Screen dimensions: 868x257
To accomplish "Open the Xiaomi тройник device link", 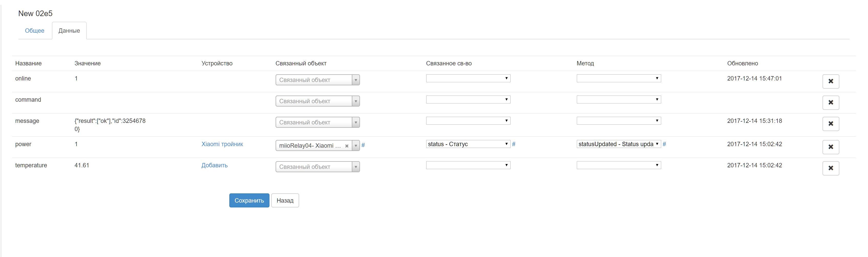I will (x=222, y=144).
